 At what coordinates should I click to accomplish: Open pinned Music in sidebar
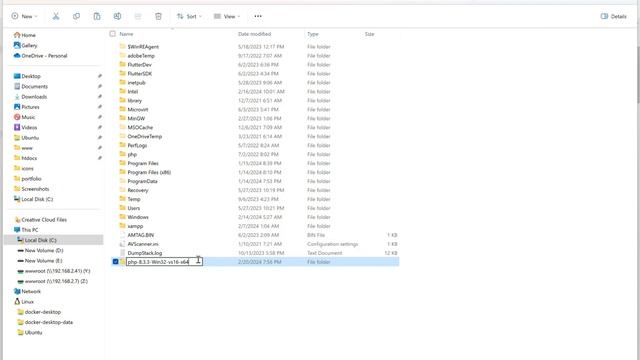[24, 117]
